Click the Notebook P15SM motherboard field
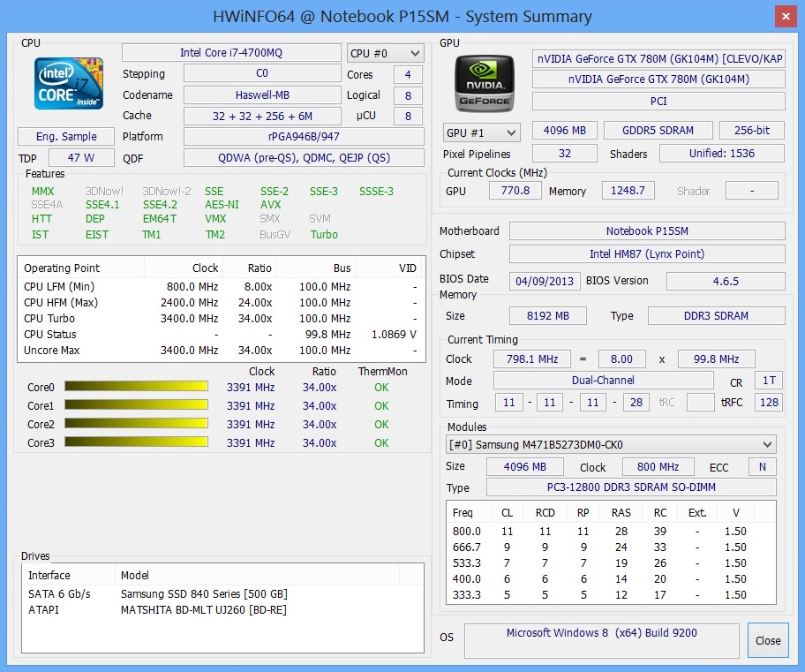Image resolution: width=805 pixels, height=672 pixels. (647, 231)
